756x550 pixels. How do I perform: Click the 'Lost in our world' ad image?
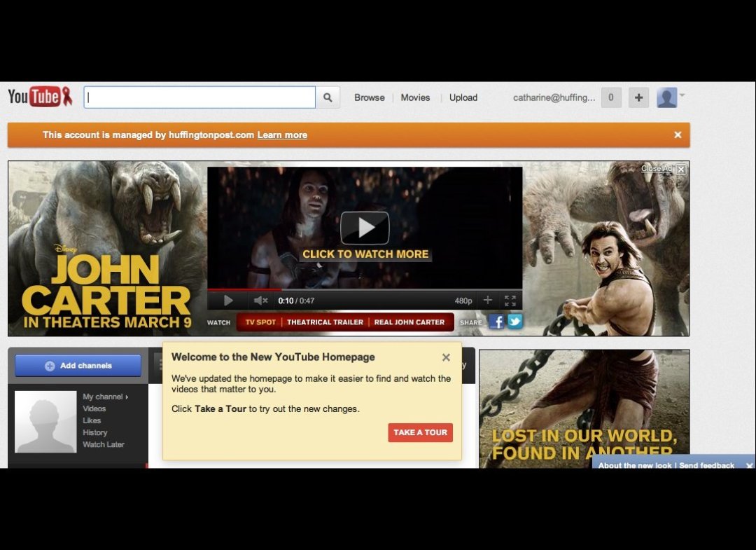(x=584, y=408)
